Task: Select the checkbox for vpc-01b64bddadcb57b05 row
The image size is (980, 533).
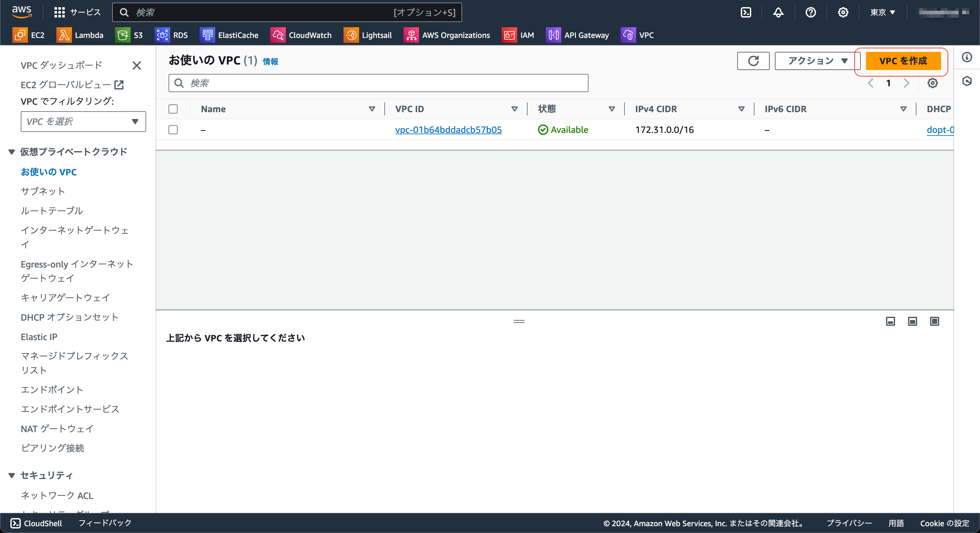Action: 173,129
